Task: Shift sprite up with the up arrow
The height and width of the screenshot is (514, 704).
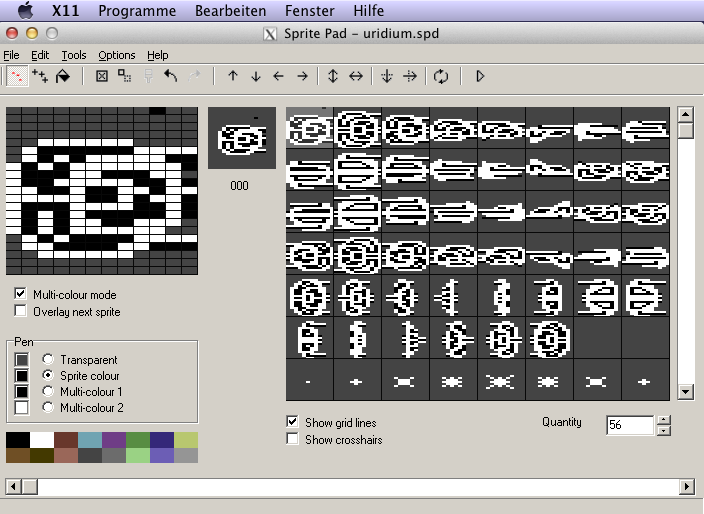Action: click(233, 76)
